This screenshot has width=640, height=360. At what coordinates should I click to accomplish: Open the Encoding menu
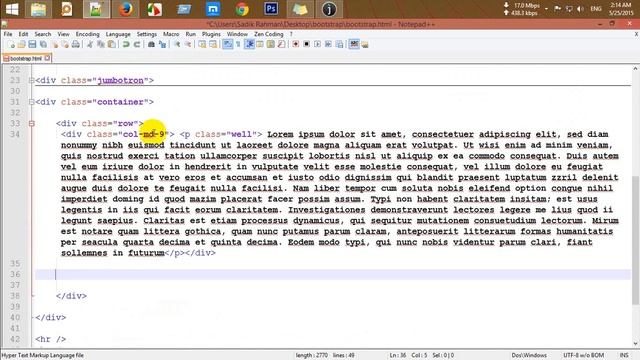pyautogui.click(x=87, y=34)
